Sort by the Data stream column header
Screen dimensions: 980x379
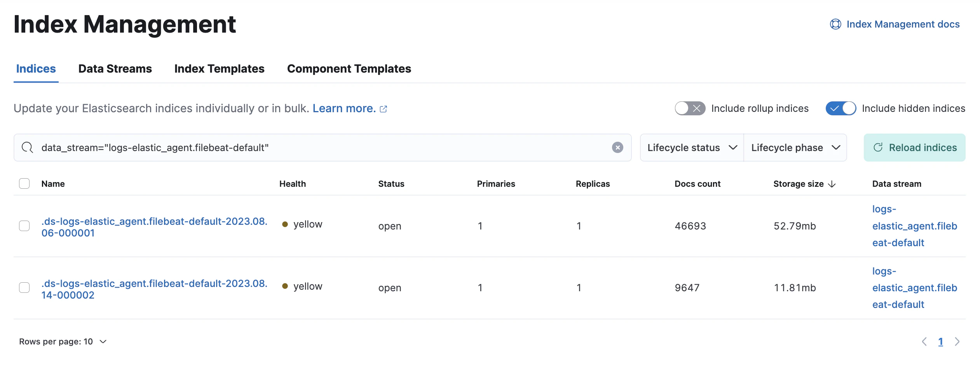897,184
